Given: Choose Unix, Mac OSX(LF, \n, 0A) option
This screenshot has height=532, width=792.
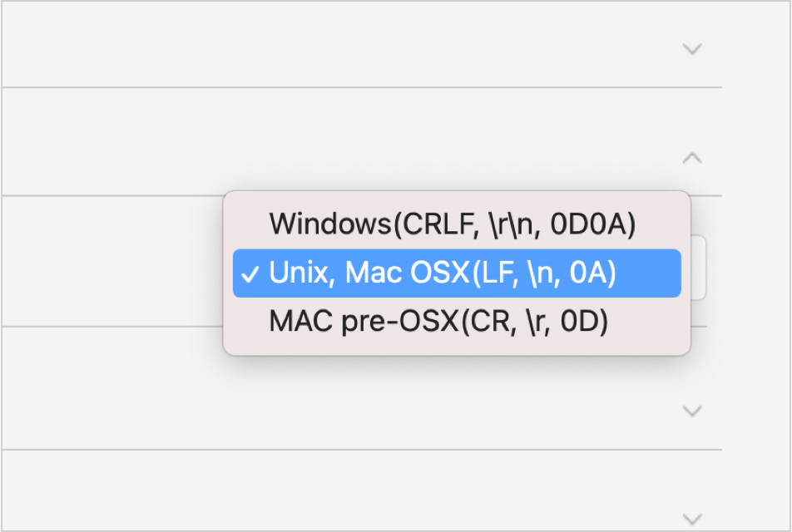Looking at the screenshot, I should 443,273.
